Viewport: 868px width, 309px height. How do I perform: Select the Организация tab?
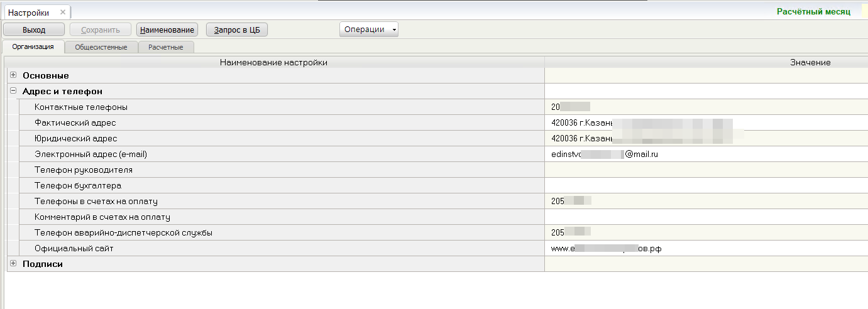pos(33,46)
